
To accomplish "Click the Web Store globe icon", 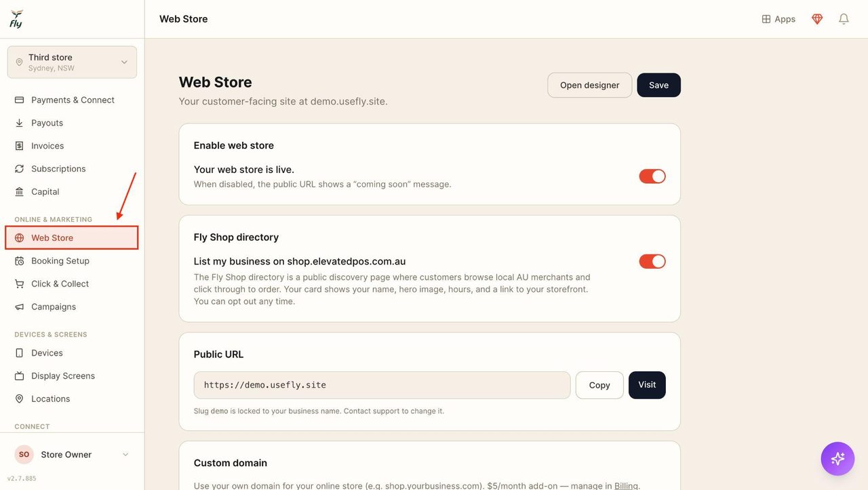I will click(x=19, y=238).
